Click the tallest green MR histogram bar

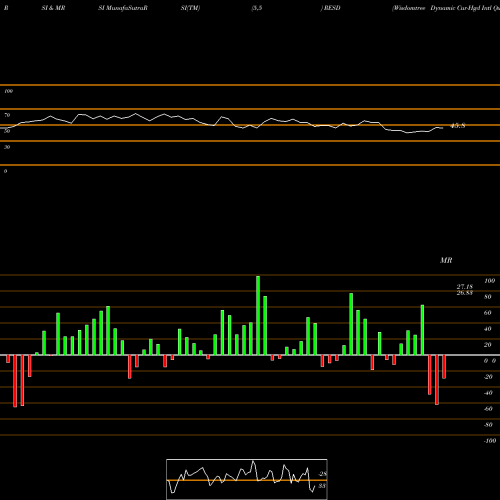258,315
